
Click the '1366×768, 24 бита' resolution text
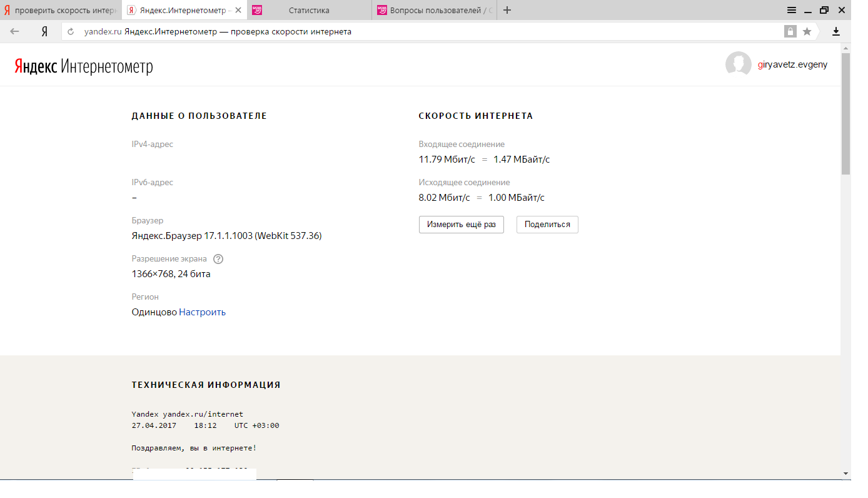click(171, 274)
